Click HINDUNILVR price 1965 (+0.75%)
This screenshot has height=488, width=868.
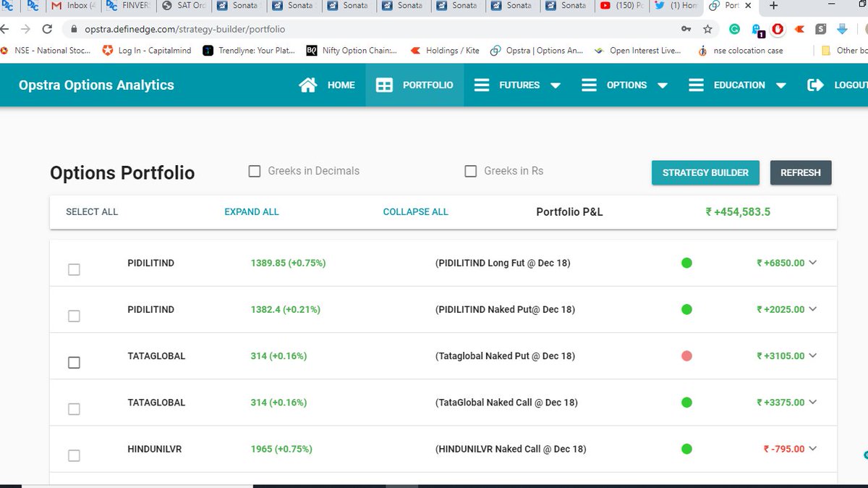(281, 449)
